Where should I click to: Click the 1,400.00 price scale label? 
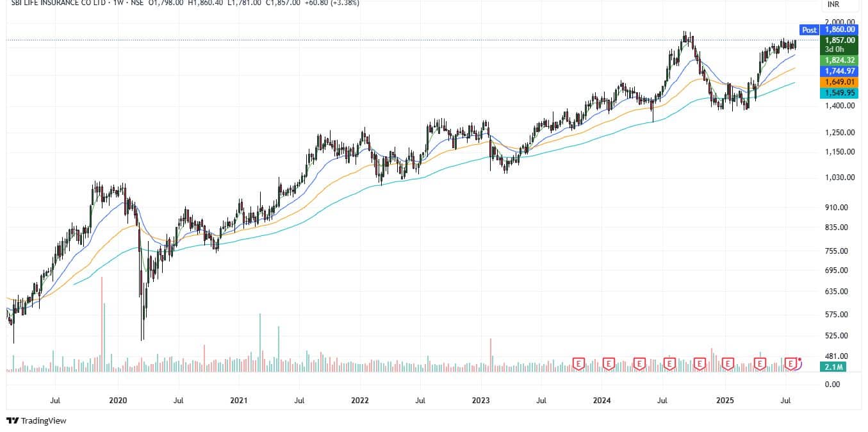(839, 105)
